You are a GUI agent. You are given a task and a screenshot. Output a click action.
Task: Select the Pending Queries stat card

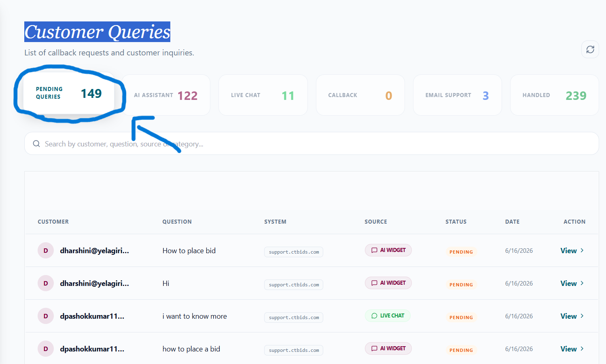click(69, 93)
